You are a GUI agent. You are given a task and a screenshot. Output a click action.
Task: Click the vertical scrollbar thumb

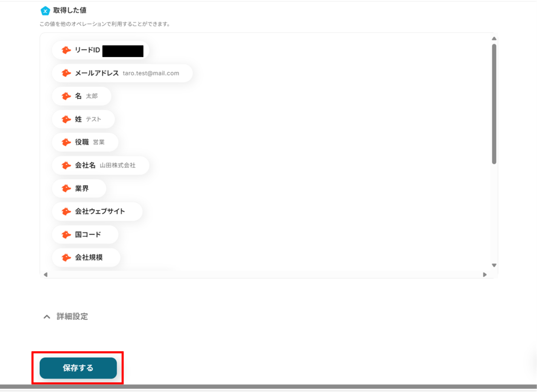click(494, 104)
